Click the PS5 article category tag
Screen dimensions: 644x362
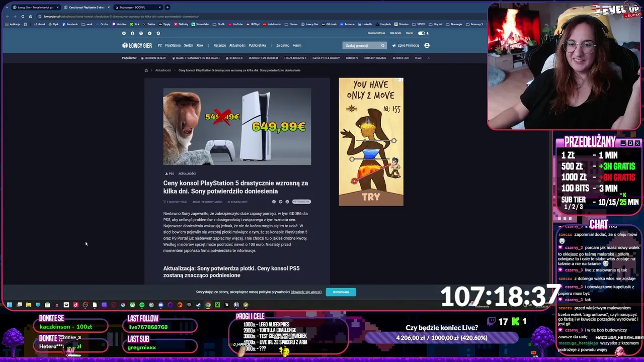(170, 173)
